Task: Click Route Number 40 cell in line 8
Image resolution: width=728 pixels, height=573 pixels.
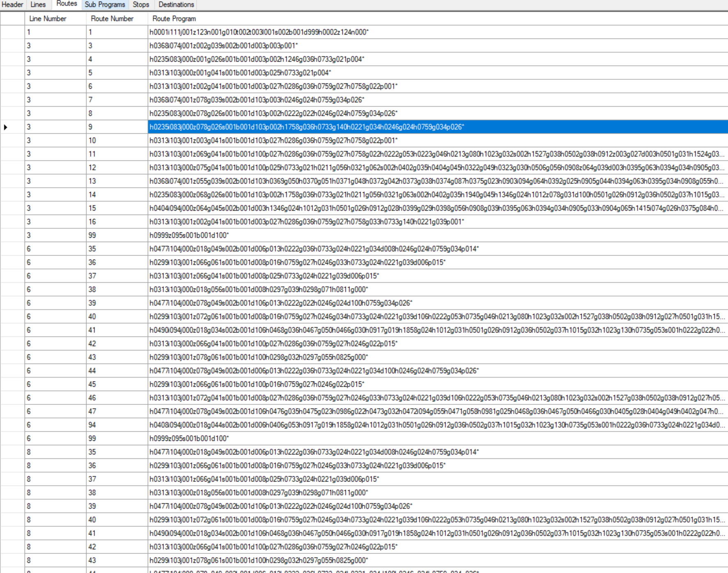Action: [117, 520]
